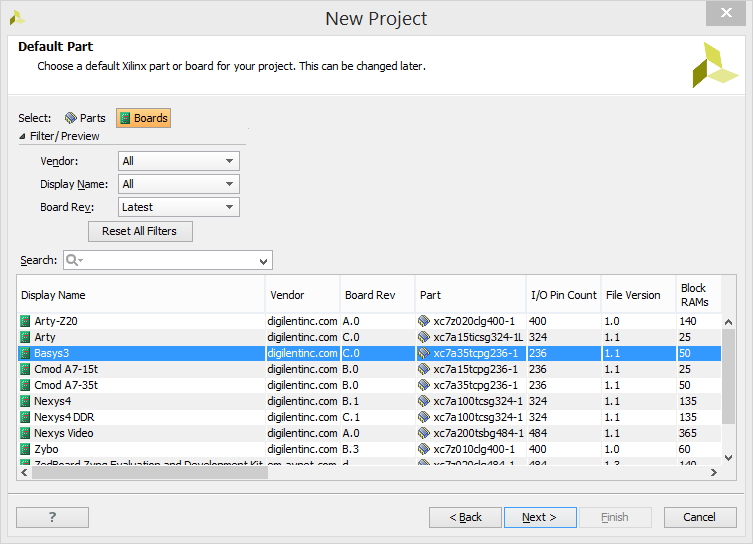The width and height of the screenshot is (753, 544).
Task: Go to previous step with Back
Action: pyautogui.click(x=465, y=518)
